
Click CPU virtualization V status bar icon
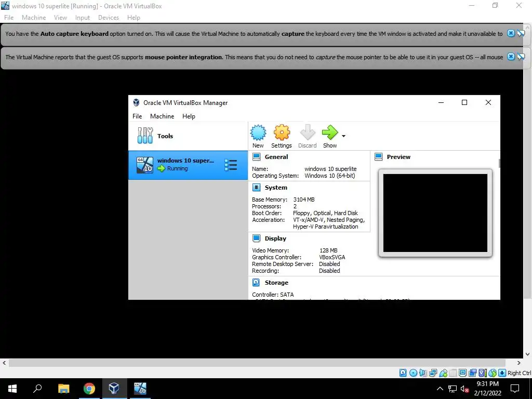coord(483,373)
